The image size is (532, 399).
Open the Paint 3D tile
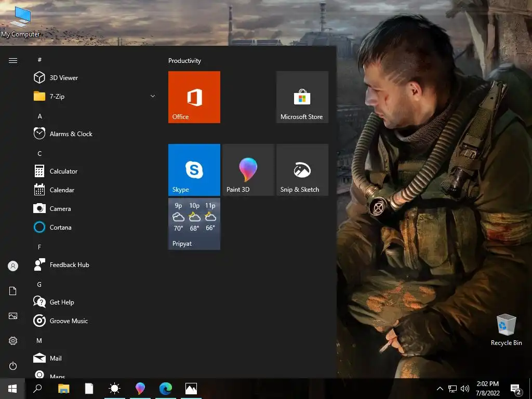coord(248,170)
